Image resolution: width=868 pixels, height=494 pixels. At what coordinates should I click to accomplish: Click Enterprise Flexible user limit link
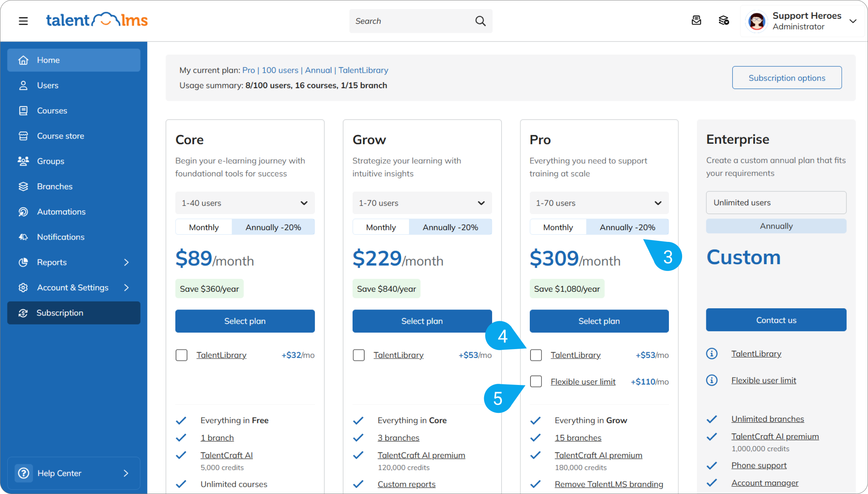[x=764, y=380]
